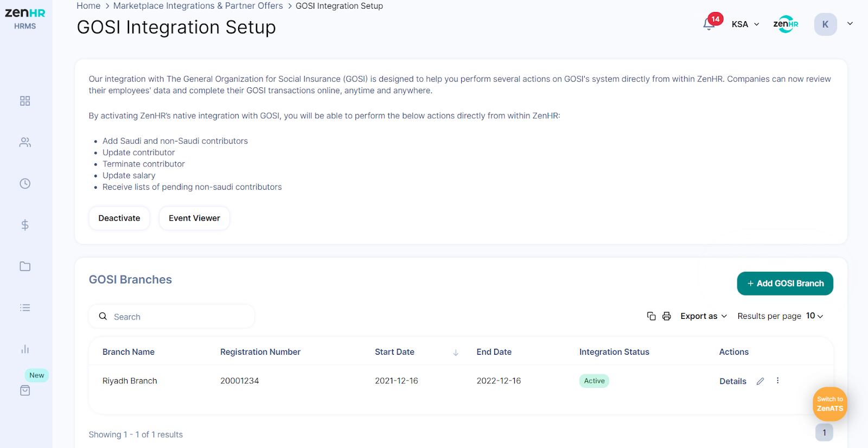Open Details for Riyadh Branch
The image size is (868, 448).
click(x=733, y=381)
